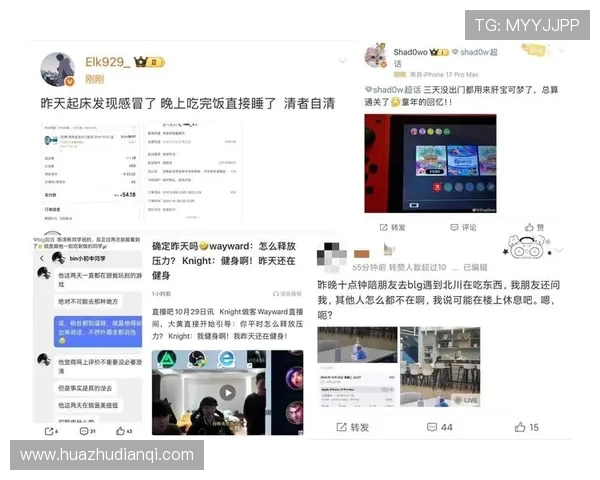The height and width of the screenshot is (480, 600).
Task: Expand the options chevron on Shad0wo post
Action: (561, 51)
